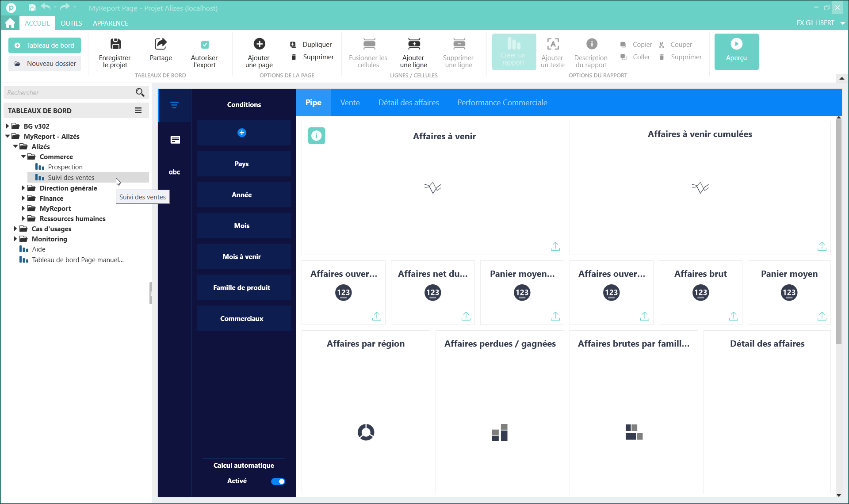Image resolution: width=849 pixels, height=504 pixels.
Task: Toggle the Autoriser l'export checkbox
Action: [205, 45]
